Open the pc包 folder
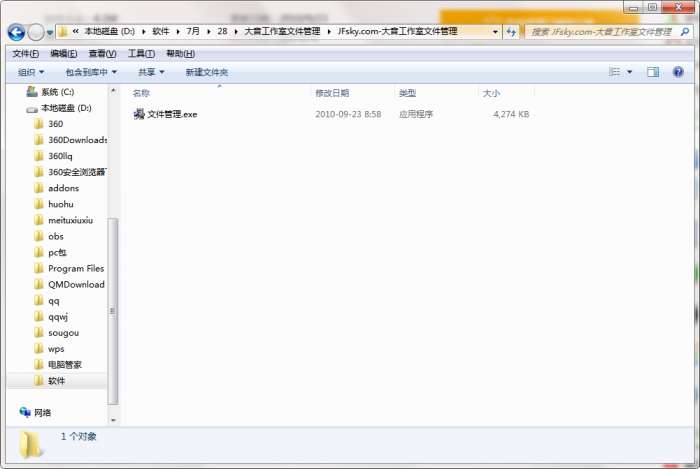The image size is (700, 469). click(x=57, y=253)
